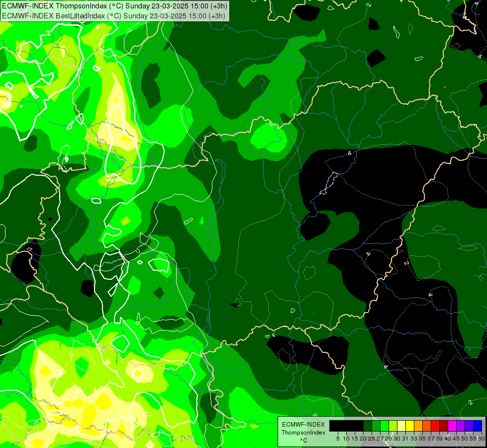
Task: Select the bright yellow 31–33 legend swatch
Action: pos(410,426)
